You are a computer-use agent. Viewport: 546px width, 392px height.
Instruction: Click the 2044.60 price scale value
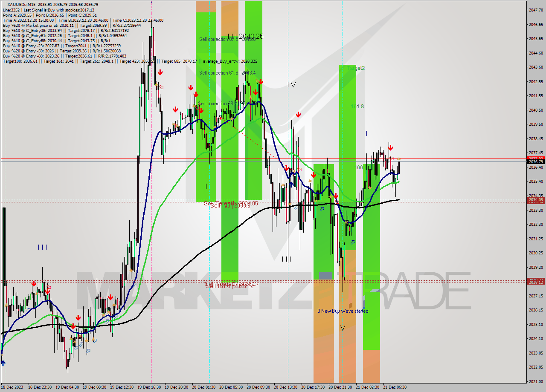click(x=536, y=53)
